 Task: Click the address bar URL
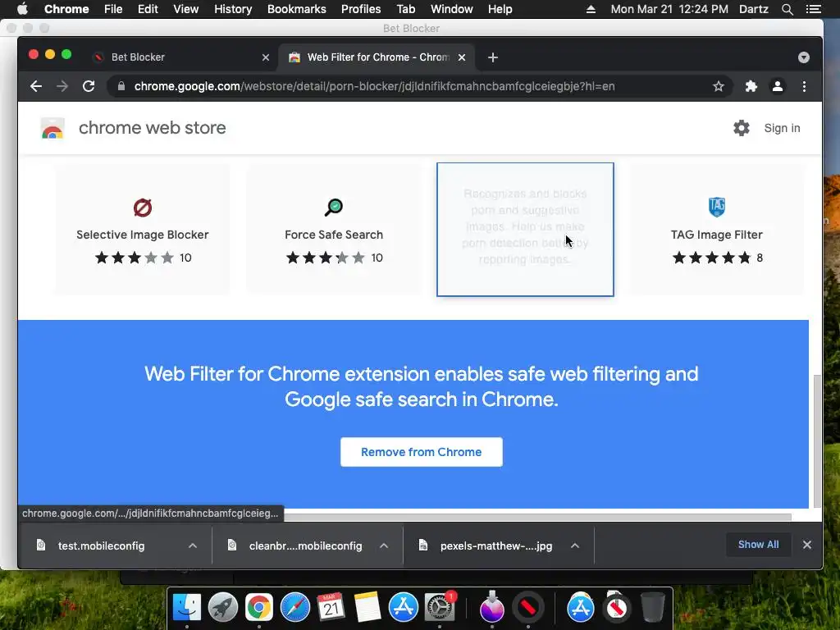(x=374, y=86)
